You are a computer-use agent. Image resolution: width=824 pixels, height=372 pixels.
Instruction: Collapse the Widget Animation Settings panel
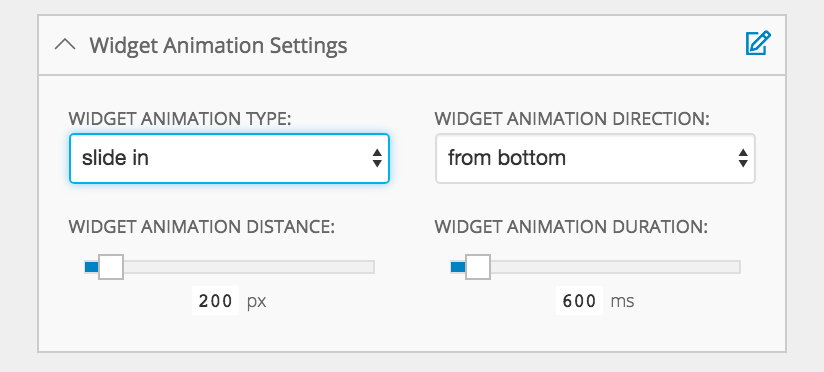click(65, 45)
